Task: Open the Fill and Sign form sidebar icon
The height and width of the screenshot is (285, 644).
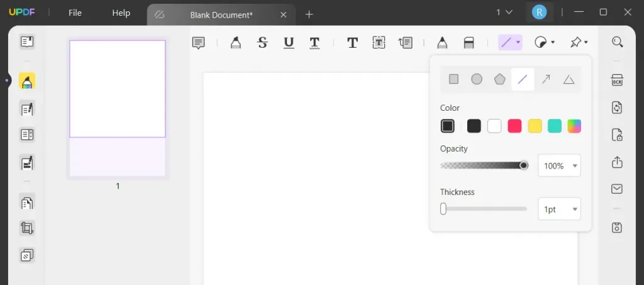Action: tap(27, 162)
